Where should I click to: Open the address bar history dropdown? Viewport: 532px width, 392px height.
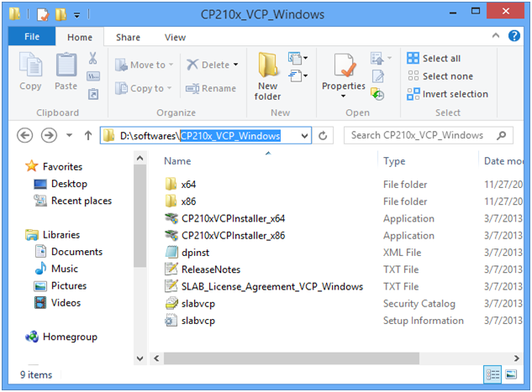[x=304, y=136]
